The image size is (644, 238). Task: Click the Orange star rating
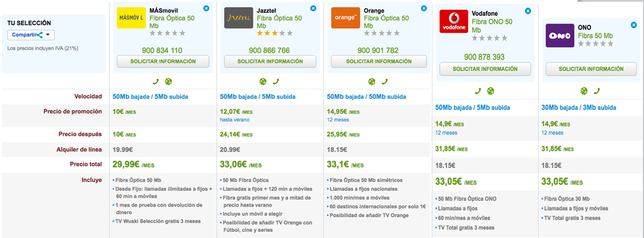click(x=381, y=33)
